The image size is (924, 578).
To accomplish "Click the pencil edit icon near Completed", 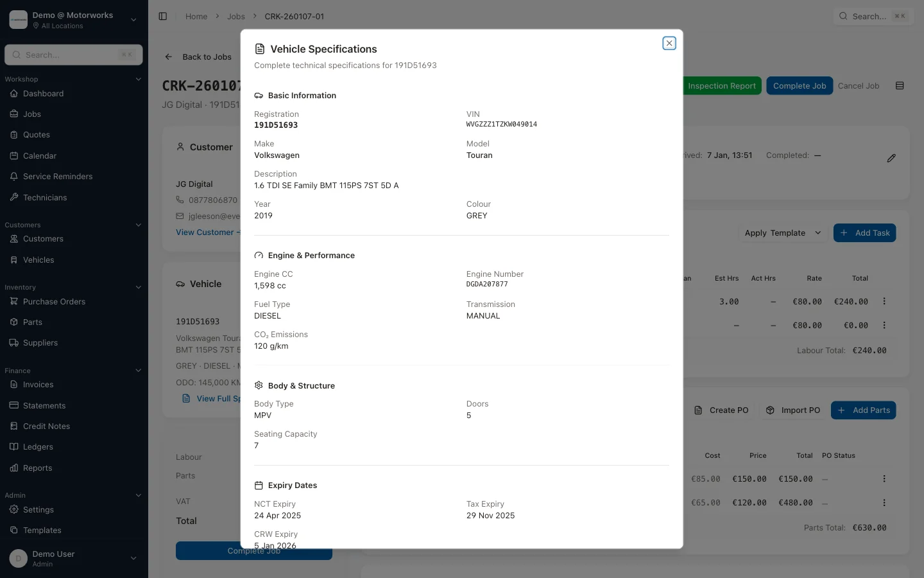I will pos(891,158).
